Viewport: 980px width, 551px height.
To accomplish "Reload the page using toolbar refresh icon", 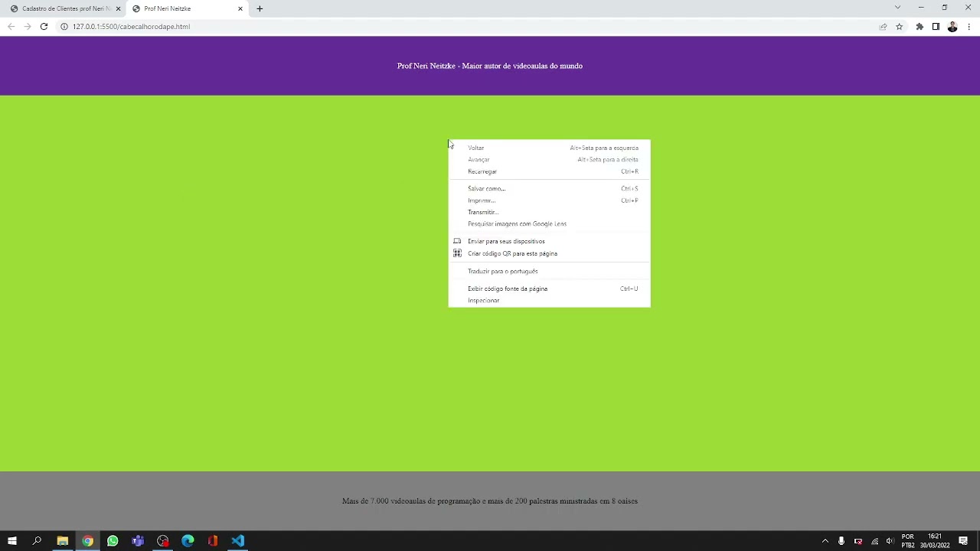I will click(x=44, y=26).
